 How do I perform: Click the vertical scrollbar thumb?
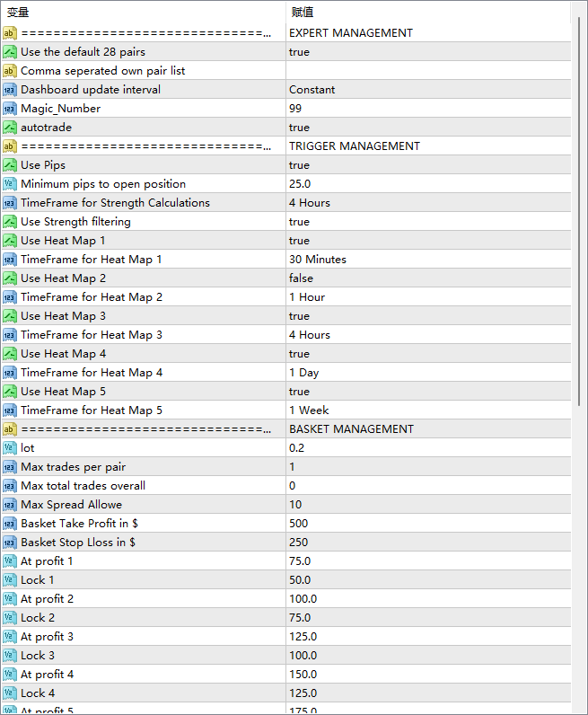click(x=579, y=211)
